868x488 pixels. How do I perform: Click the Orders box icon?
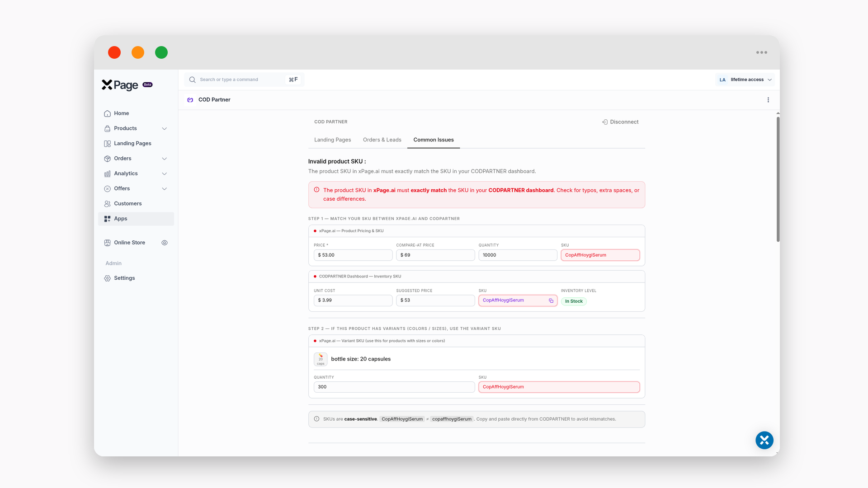point(107,159)
